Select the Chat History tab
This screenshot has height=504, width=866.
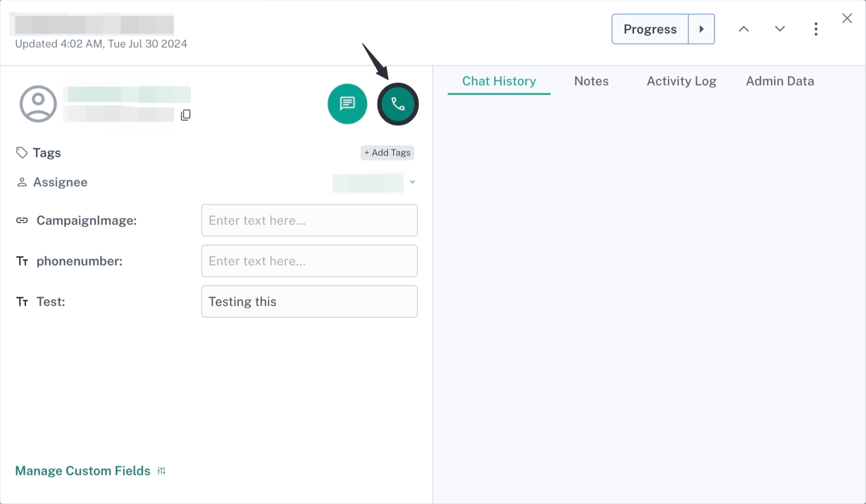coord(499,81)
